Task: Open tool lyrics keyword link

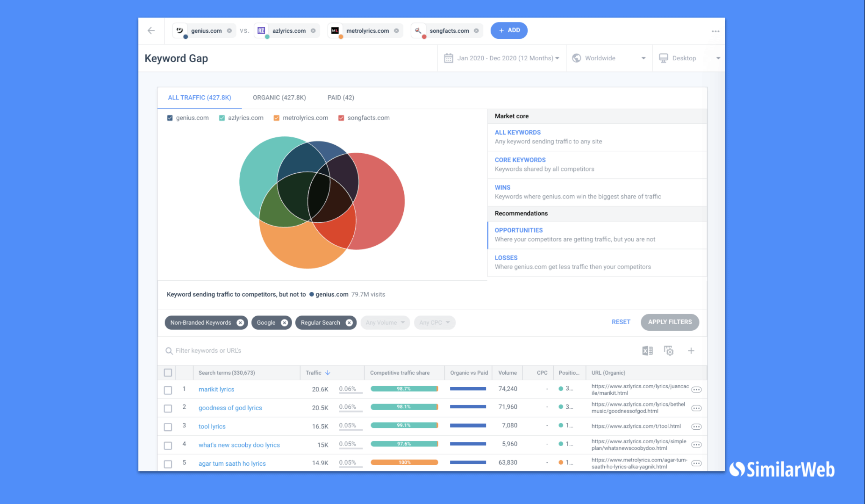Action: [x=212, y=426]
